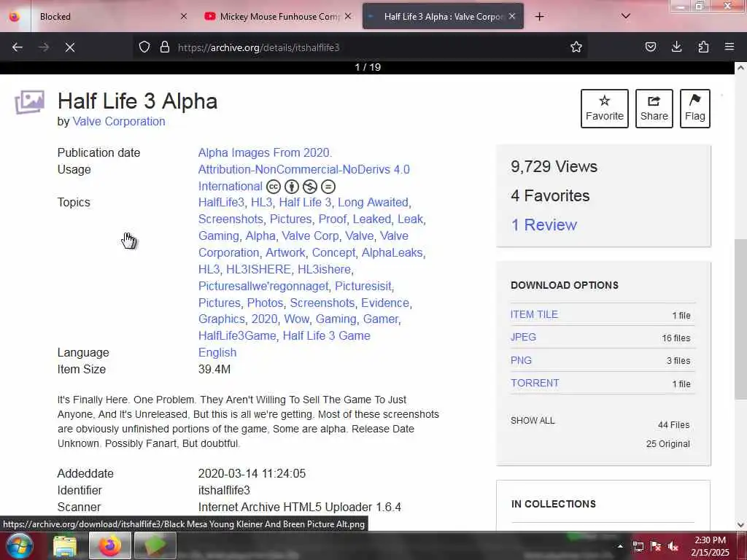Open a new browser tab
747x560 pixels.
(x=539, y=17)
